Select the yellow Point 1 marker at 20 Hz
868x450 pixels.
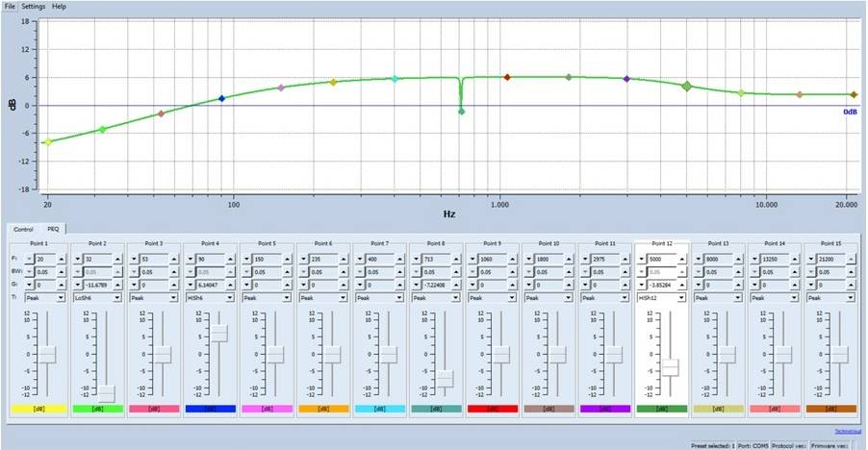point(48,141)
